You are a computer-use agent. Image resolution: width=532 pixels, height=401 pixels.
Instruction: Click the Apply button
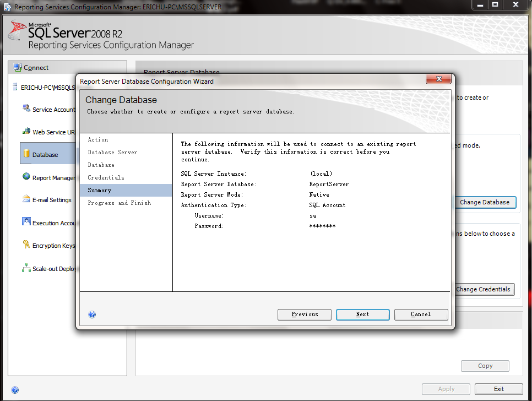coord(446,389)
